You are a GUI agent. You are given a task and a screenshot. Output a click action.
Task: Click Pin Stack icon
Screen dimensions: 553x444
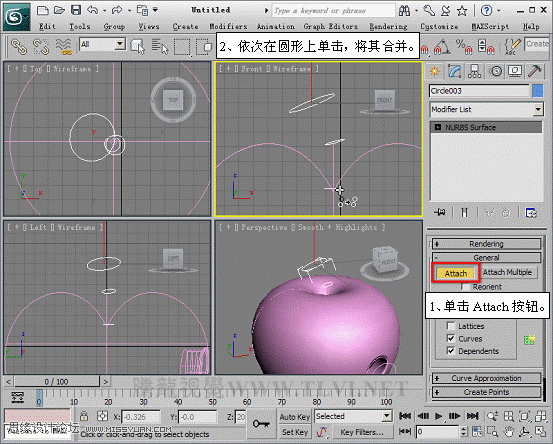click(439, 212)
